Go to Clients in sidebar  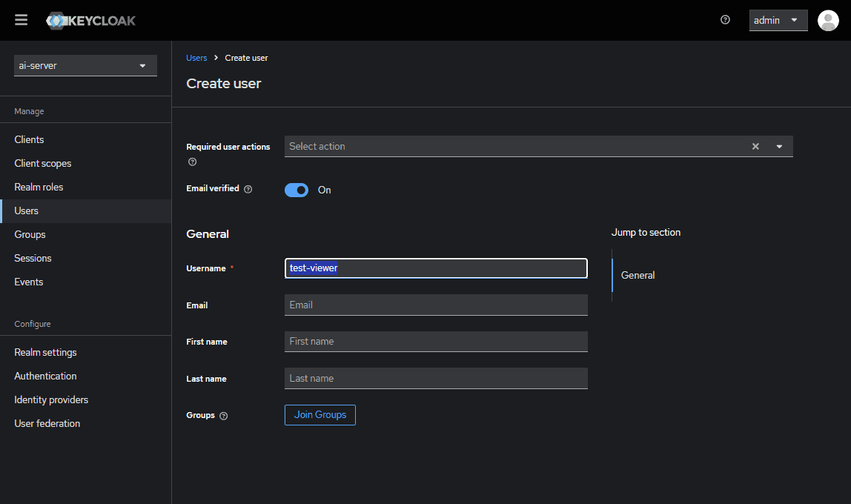[x=86, y=139]
